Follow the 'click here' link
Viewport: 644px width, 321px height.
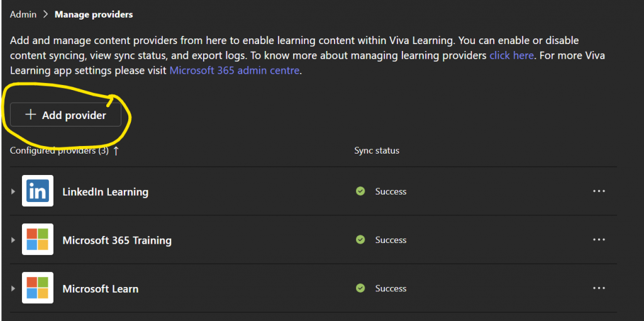click(x=511, y=55)
